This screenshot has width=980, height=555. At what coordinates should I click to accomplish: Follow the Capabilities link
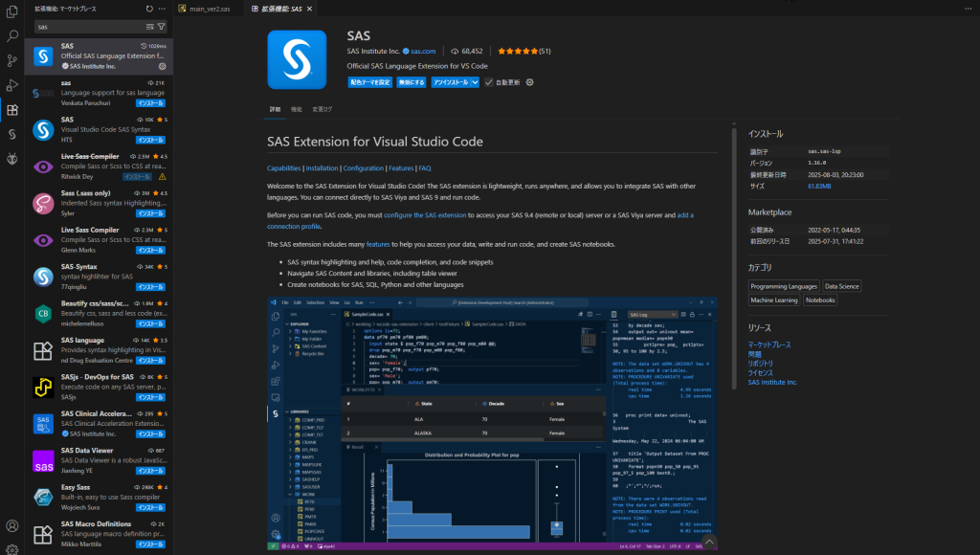point(283,168)
